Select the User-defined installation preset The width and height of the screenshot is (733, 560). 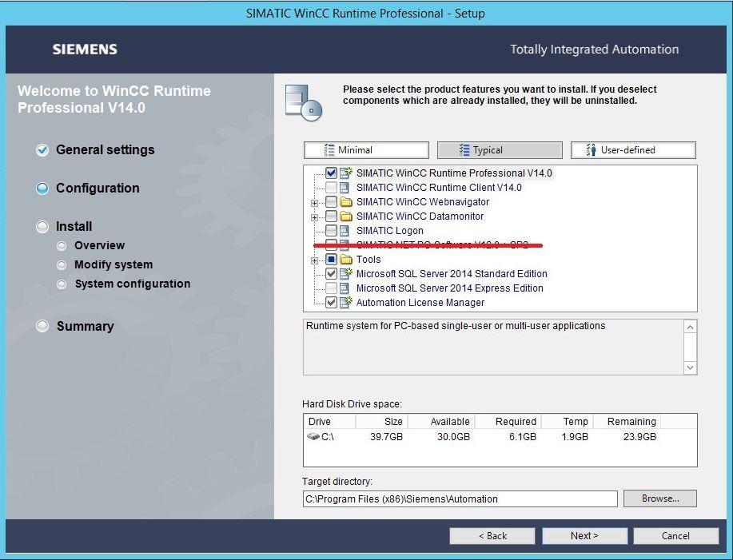point(633,150)
